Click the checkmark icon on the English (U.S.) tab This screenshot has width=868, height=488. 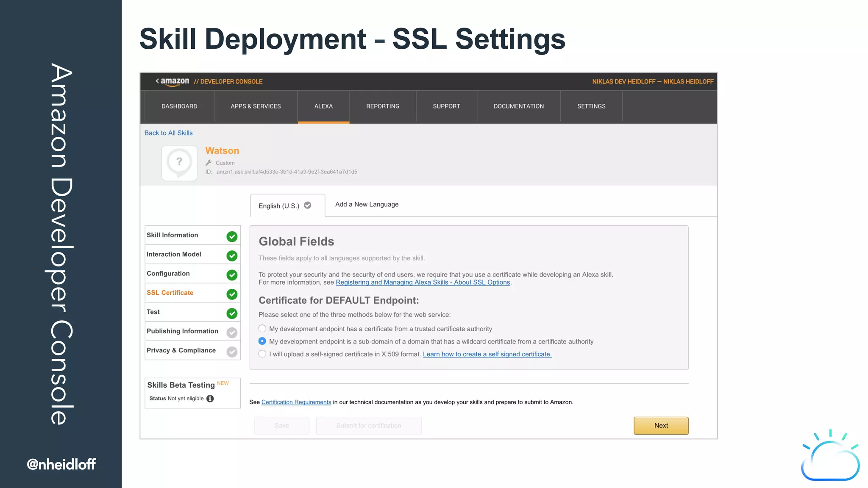click(308, 205)
